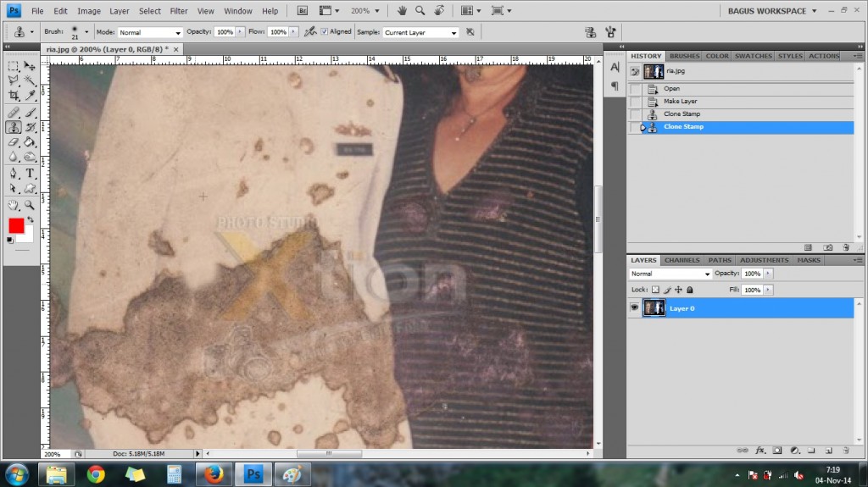868x487 pixels.
Task: Select the Type tool
Action: point(30,174)
